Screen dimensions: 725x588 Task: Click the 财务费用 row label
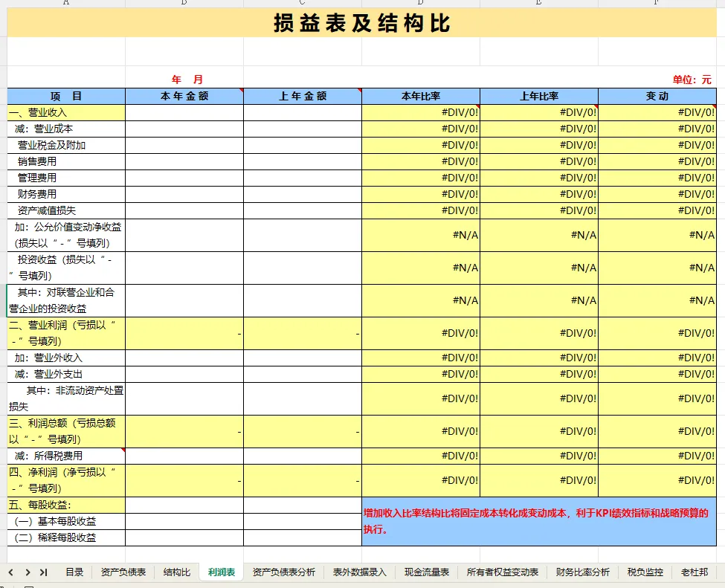(66, 194)
